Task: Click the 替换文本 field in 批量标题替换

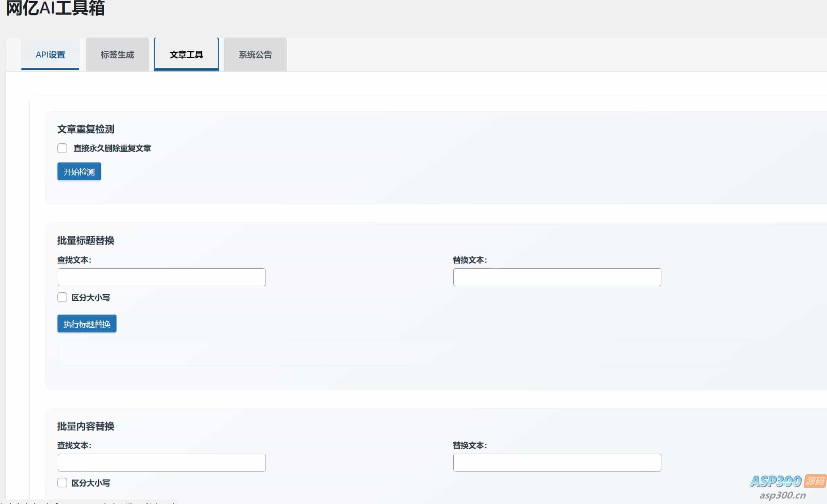Action: click(x=557, y=277)
